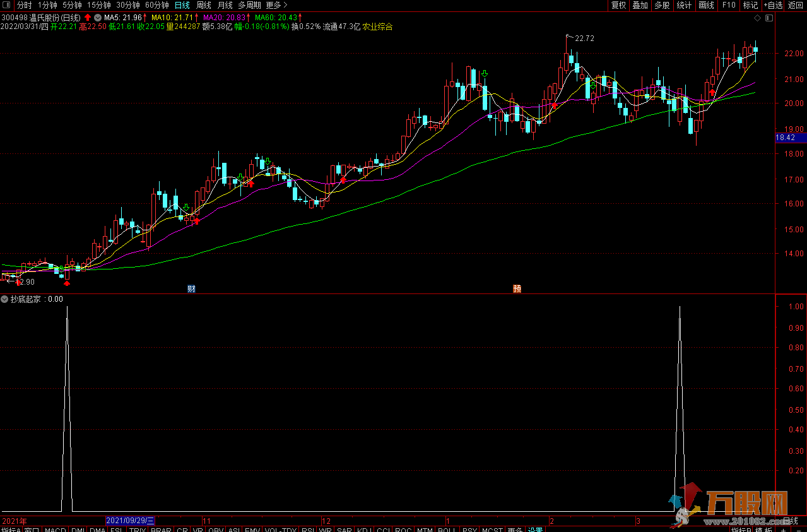Select the TRIX indicator tab
Image resolution: width=807 pixels, height=532 pixels.
click(138, 531)
